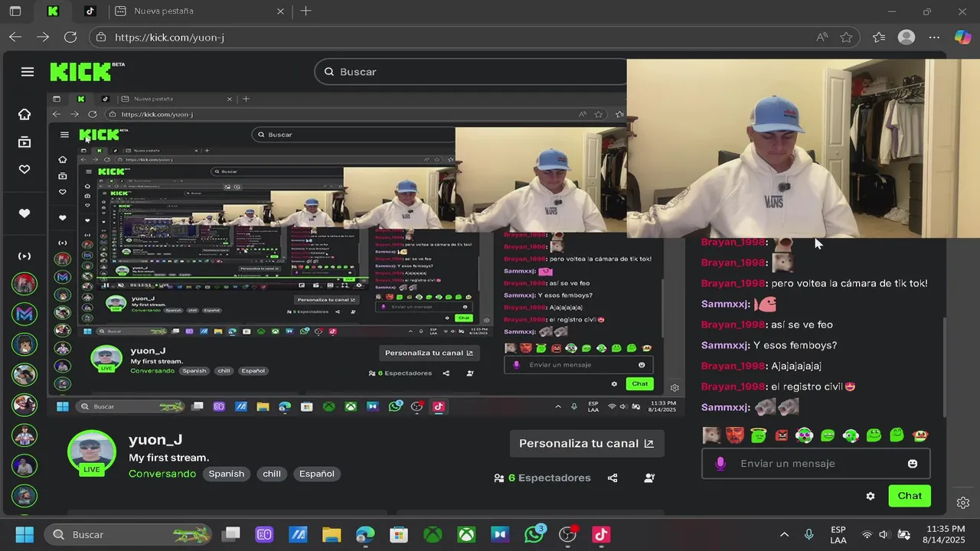Click the chat panel scrollbar
This screenshot has width=980, height=551.
coord(943,366)
